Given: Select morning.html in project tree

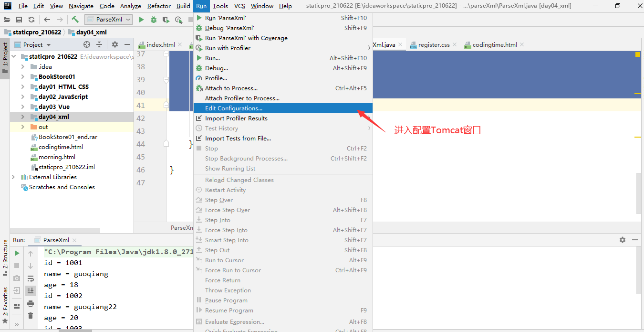Looking at the screenshot, I should click(x=57, y=157).
